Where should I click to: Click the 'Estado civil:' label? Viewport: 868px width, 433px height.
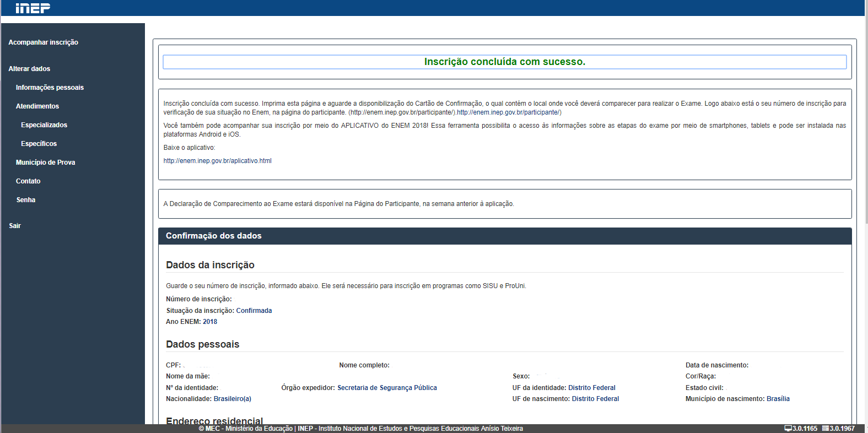(704, 388)
